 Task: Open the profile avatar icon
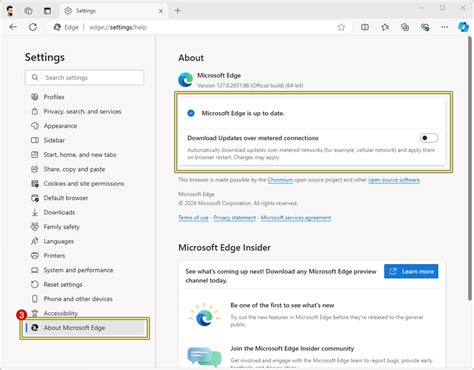(10, 11)
